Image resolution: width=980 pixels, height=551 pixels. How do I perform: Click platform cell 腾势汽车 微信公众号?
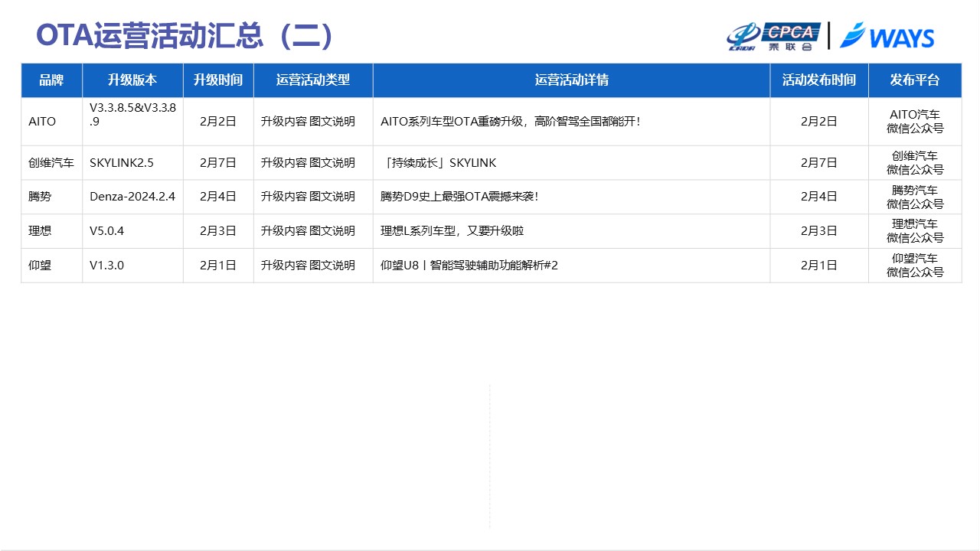pos(915,197)
